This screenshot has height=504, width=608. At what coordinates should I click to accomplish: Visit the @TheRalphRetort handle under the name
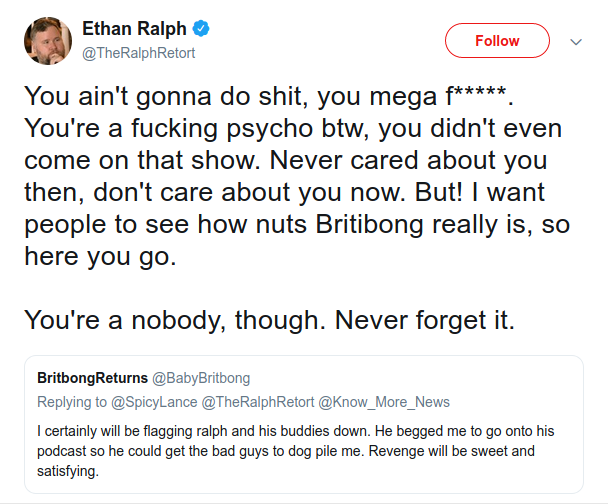138,53
